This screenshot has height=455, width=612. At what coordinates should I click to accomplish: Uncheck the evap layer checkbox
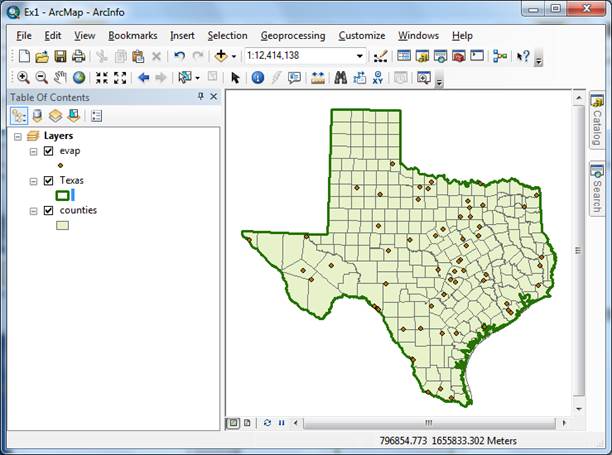pos(48,151)
